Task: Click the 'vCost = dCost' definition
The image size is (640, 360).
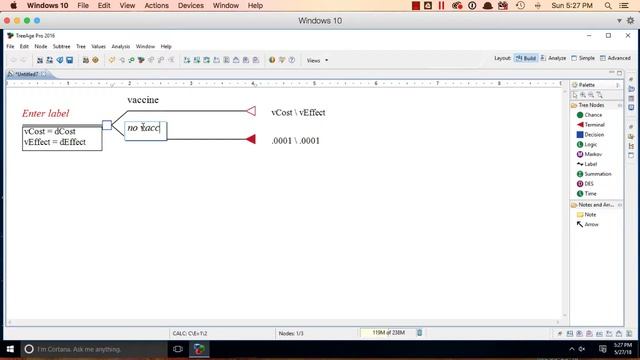Action: [x=50, y=131]
